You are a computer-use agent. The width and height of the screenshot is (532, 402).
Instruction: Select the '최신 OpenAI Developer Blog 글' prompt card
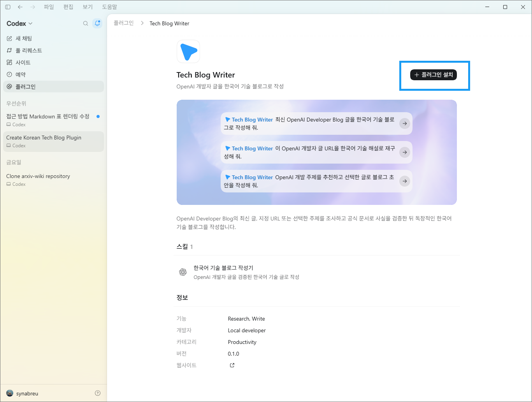click(316, 123)
